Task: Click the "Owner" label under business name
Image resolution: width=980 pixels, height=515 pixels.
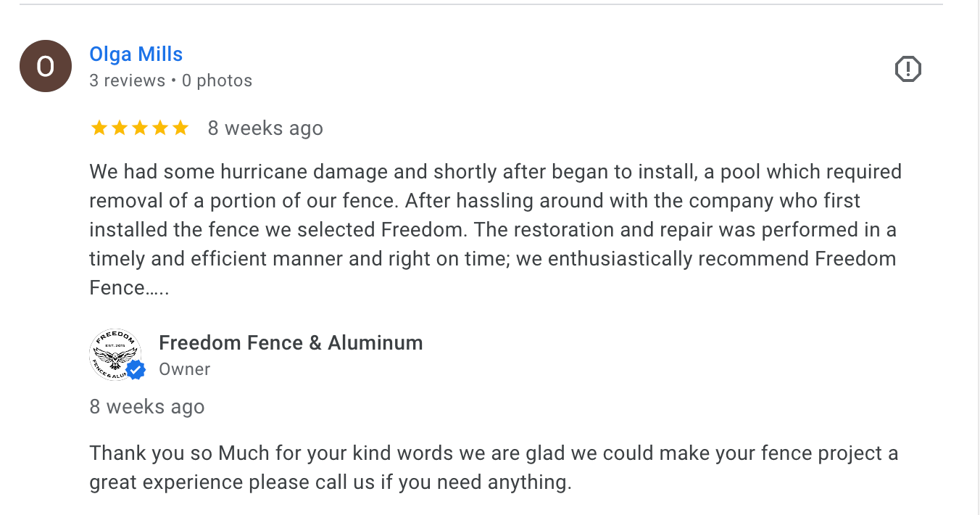Action: pyautogui.click(x=184, y=369)
